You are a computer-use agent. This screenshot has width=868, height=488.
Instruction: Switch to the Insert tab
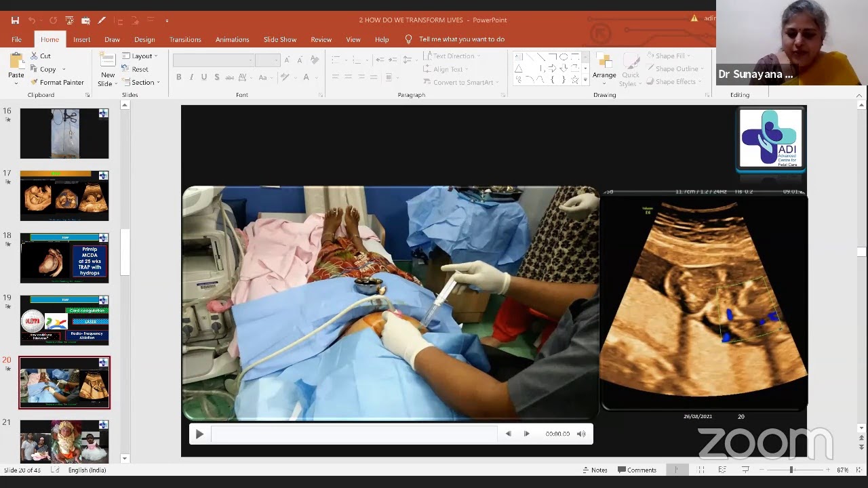point(81,39)
